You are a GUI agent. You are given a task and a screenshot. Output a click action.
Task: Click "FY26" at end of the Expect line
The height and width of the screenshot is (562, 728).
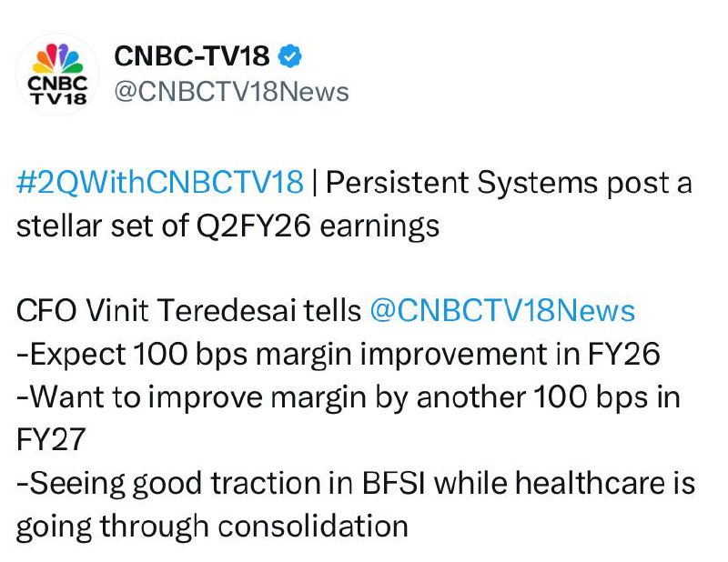[x=625, y=354]
